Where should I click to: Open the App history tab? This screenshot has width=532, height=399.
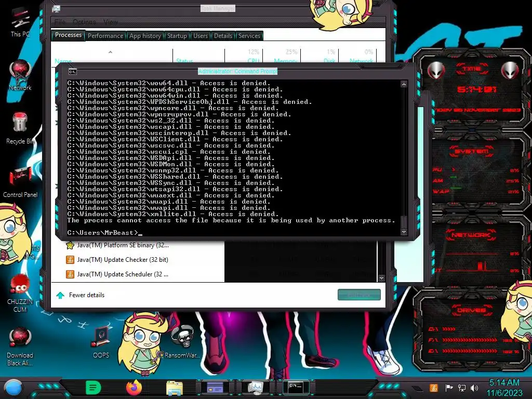point(145,36)
